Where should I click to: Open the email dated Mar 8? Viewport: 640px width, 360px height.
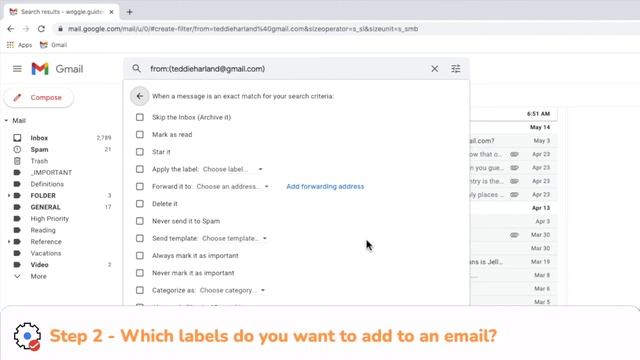coord(513,275)
